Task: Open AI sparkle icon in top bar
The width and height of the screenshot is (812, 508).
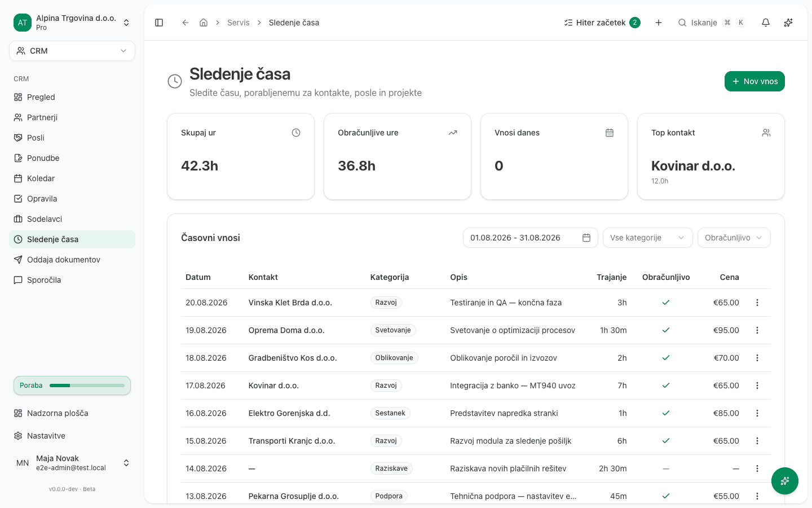Action: coord(788,23)
